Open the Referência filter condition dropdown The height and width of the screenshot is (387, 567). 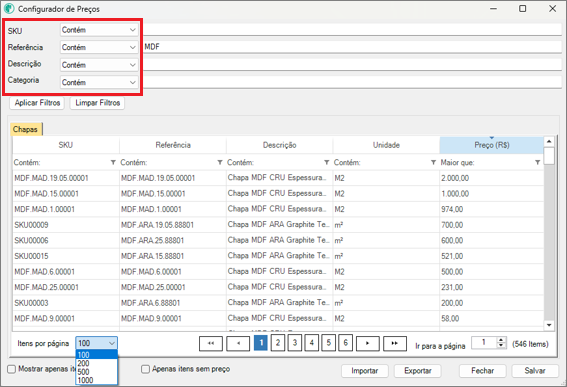99,47
